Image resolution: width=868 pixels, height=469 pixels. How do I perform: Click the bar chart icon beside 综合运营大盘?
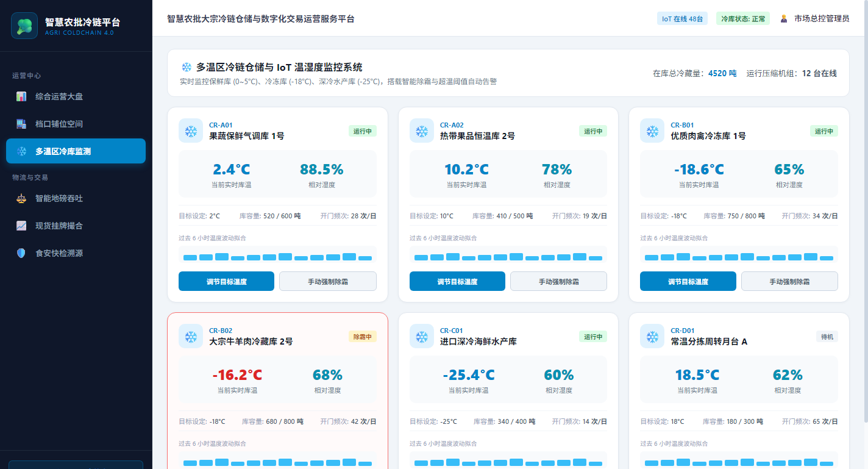pos(21,96)
